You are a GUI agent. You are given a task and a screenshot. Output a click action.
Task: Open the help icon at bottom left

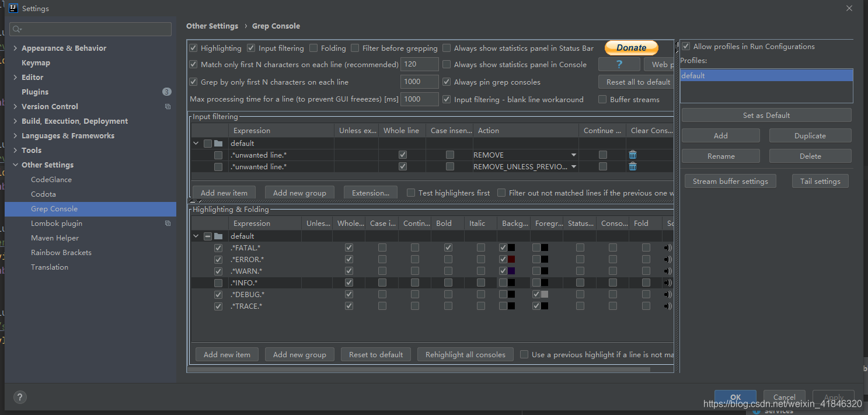(x=19, y=397)
